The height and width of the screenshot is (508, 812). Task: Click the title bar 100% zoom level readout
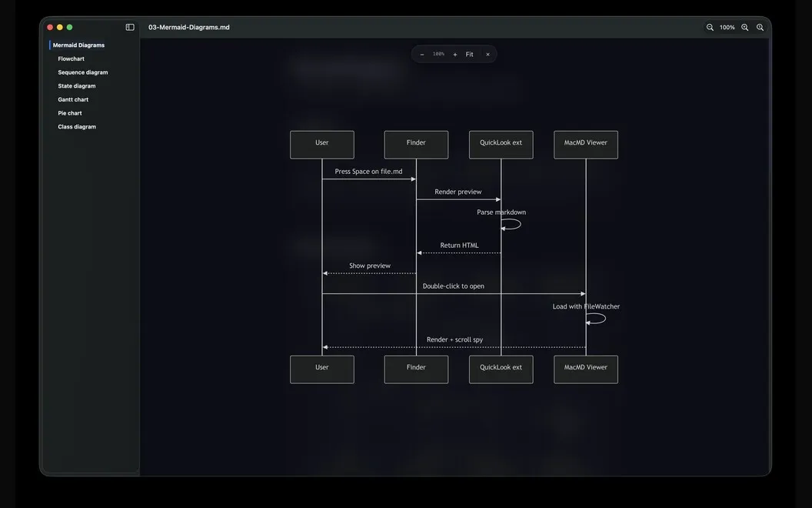tap(727, 28)
